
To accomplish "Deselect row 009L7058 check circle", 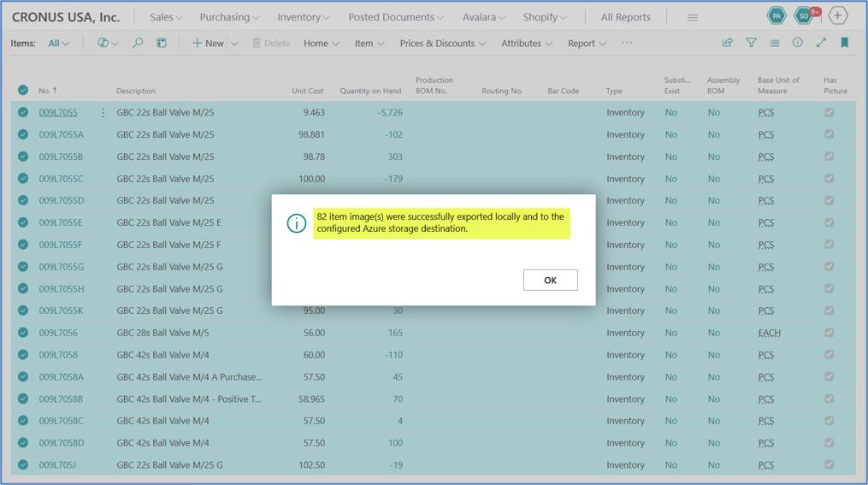I will coord(23,354).
